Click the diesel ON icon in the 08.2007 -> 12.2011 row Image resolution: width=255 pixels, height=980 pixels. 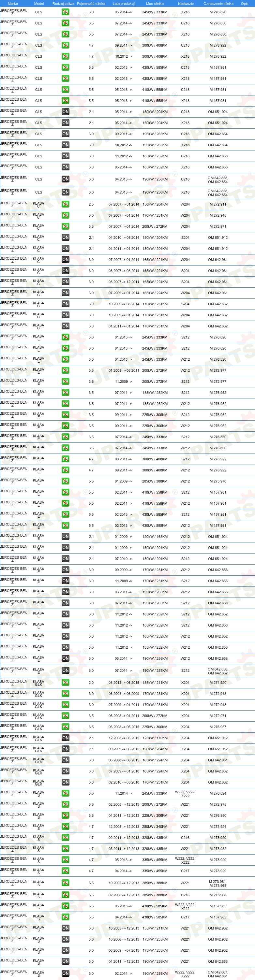click(66, 282)
